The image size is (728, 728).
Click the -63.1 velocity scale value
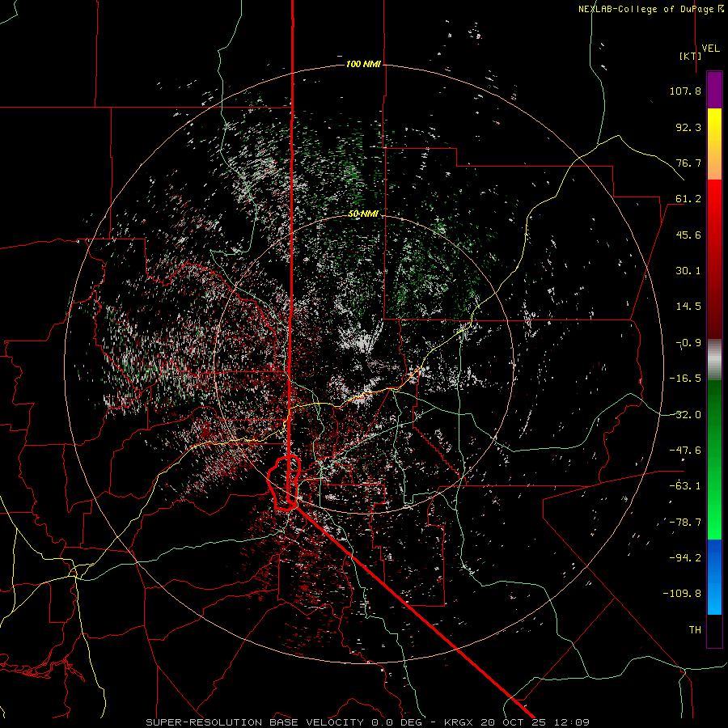click(x=685, y=486)
